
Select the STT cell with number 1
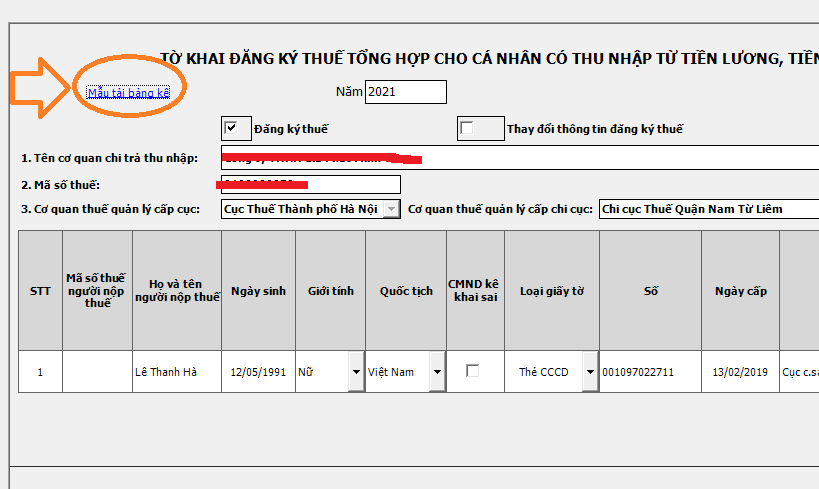(40, 372)
